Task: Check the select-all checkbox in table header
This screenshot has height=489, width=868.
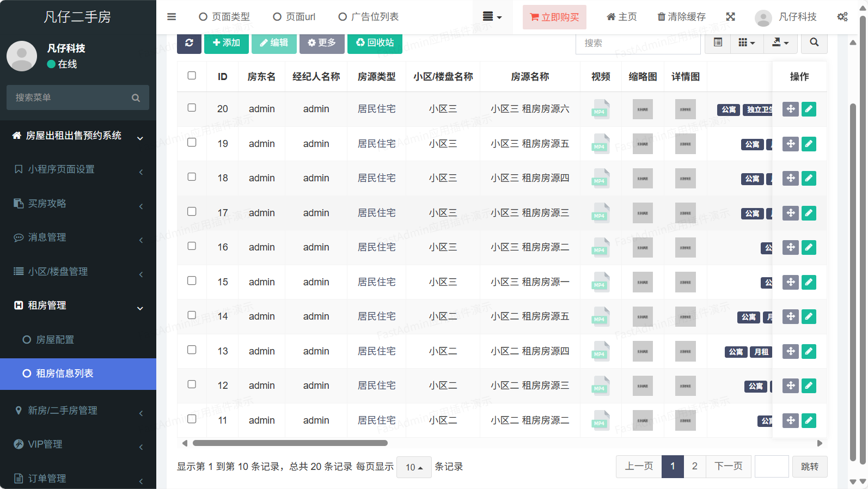Action: (192, 76)
